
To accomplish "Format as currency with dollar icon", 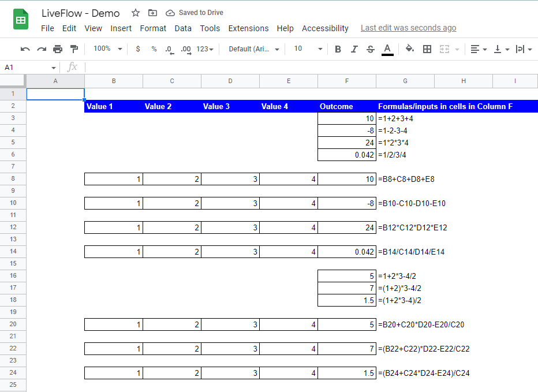I will (x=138, y=49).
